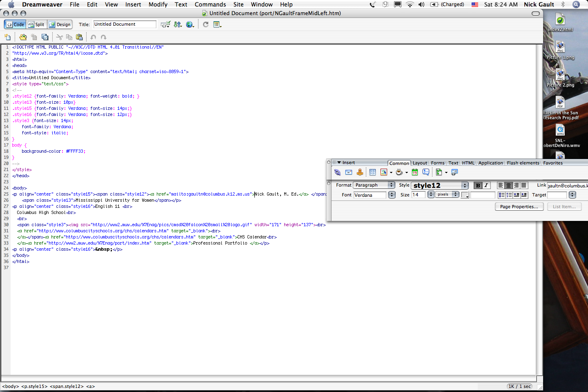Click the document Title field
The height and width of the screenshot is (392, 588).
(x=125, y=24)
